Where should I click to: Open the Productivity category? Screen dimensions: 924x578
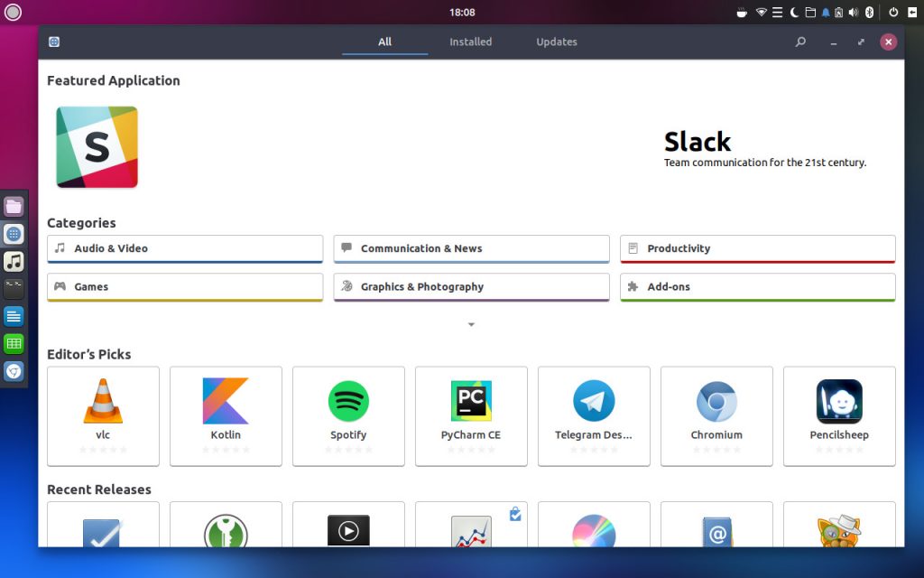tap(758, 249)
